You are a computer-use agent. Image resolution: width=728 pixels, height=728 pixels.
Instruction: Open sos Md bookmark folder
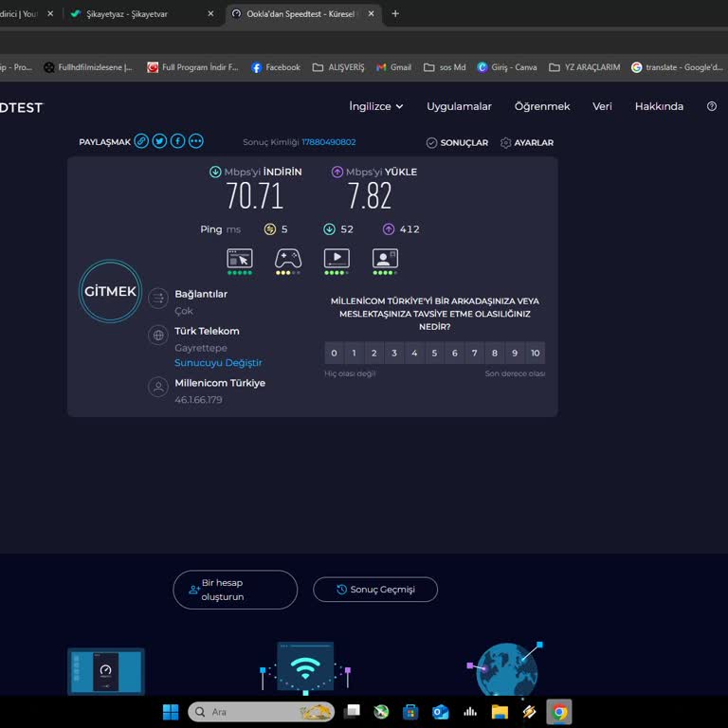(x=445, y=67)
